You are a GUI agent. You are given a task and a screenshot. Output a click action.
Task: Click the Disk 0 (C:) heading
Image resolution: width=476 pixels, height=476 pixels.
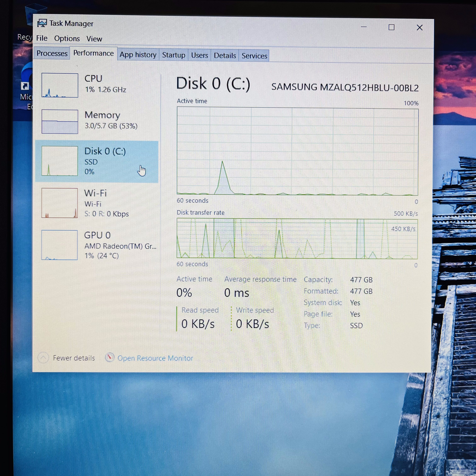[x=213, y=83]
